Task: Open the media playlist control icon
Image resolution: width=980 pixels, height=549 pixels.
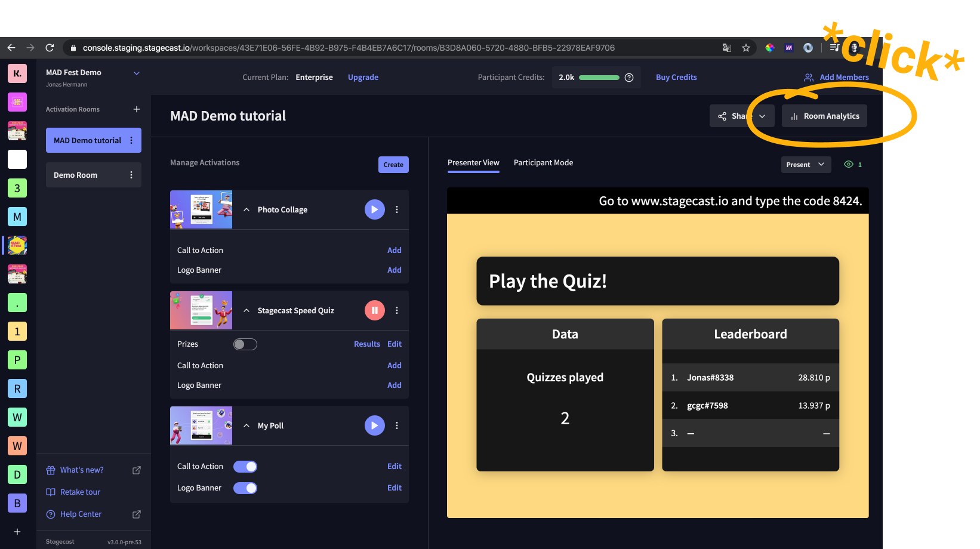Action: 834,48
